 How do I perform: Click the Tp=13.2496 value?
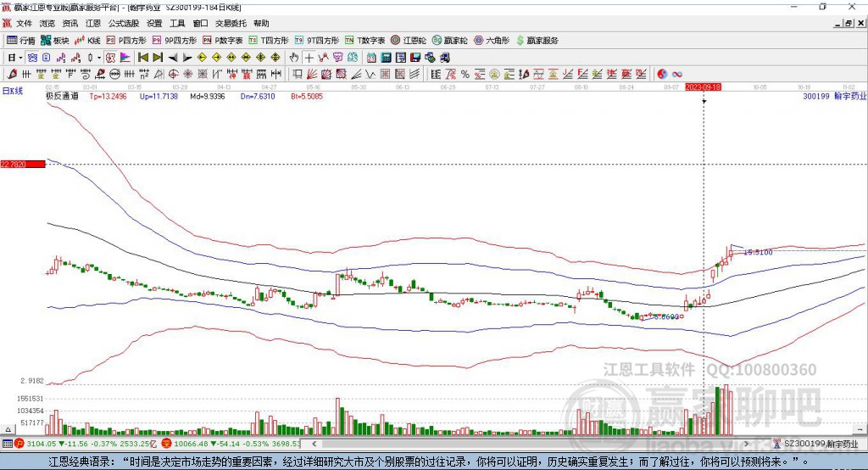pyautogui.click(x=108, y=97)
